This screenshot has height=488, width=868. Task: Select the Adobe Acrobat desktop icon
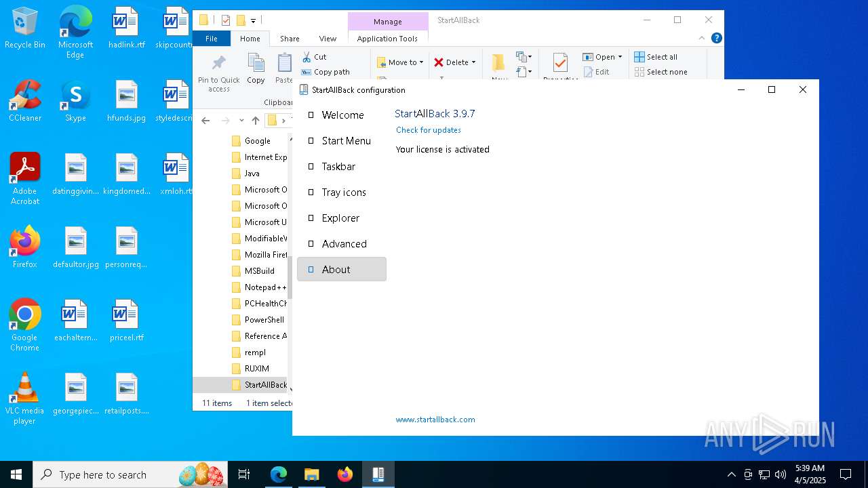(25, 179)
